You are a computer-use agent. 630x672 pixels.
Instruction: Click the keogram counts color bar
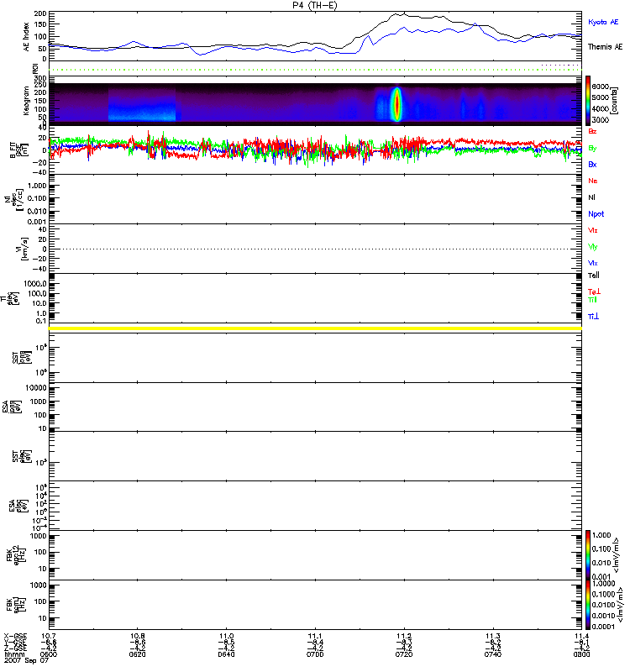[x=588, y=101]
